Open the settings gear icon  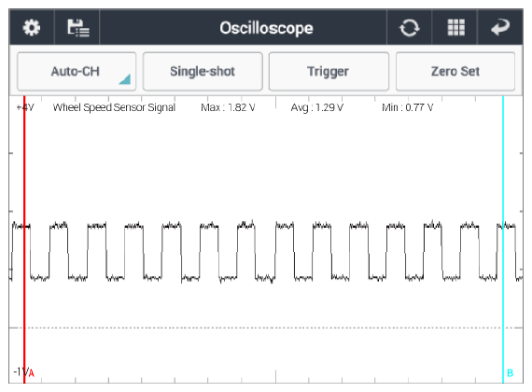tap(31, 27)
